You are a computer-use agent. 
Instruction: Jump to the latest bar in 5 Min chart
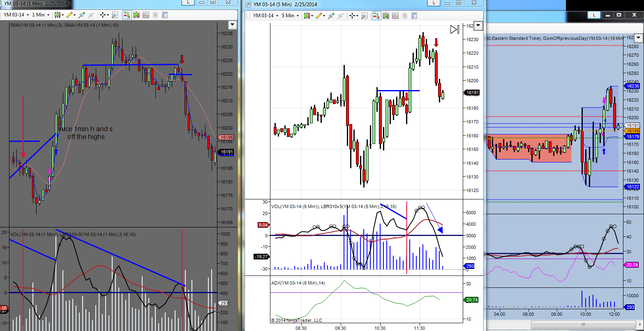[454, 30]
